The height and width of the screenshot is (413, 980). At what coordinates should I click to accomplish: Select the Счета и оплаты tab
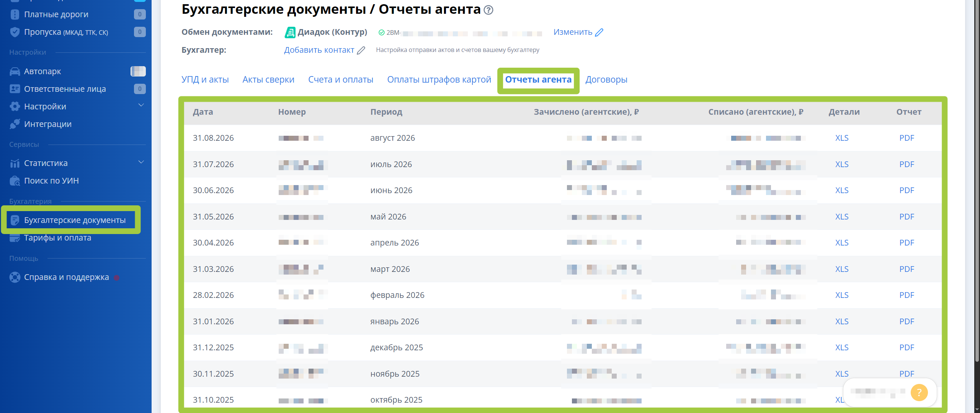tap(341, 80)
